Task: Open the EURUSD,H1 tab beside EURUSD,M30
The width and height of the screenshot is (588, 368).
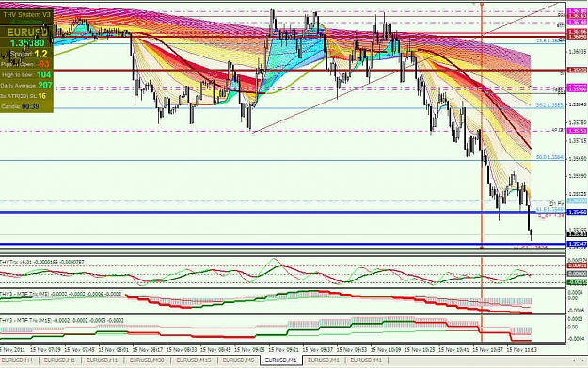Action: point(102,360)
